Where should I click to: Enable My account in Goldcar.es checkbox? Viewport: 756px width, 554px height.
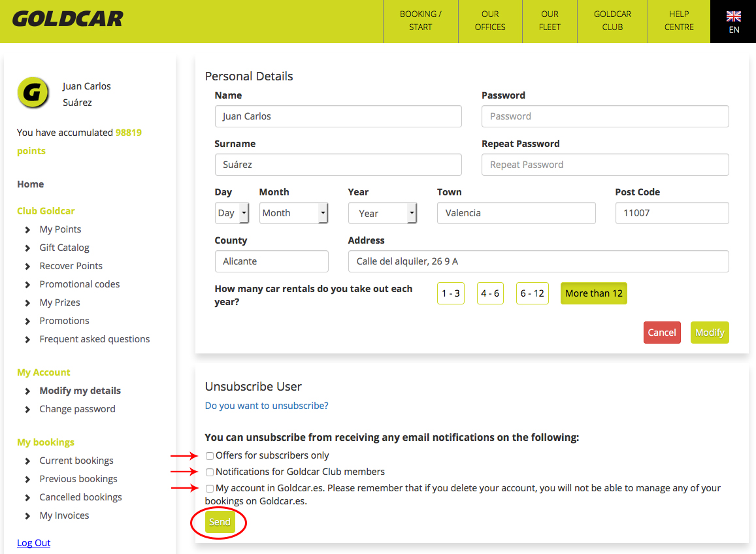pyautogui.click(x=210, y=489)
